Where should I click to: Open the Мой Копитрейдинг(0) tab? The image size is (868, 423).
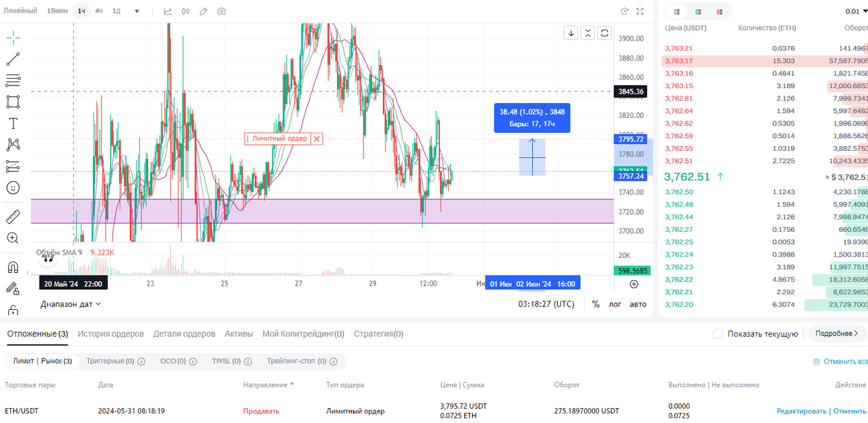(x=303, y=333)
